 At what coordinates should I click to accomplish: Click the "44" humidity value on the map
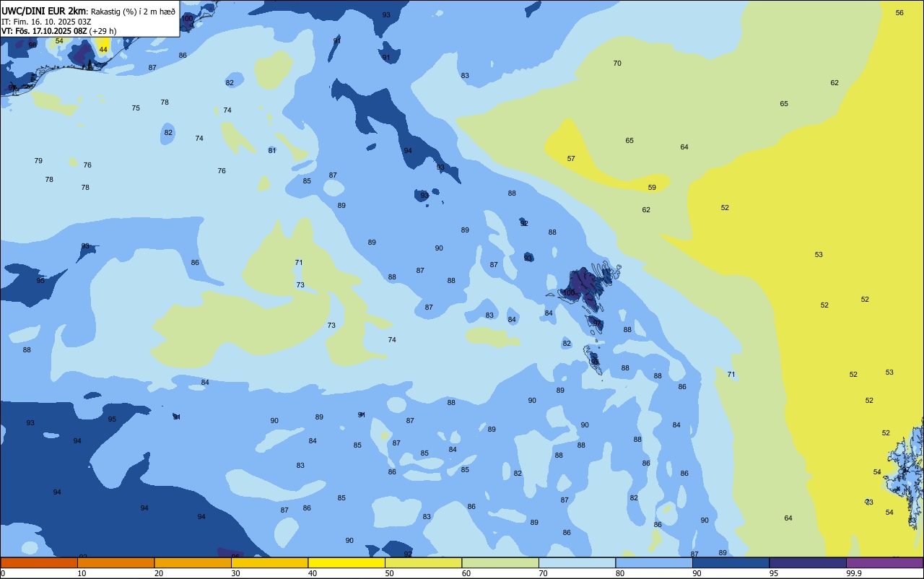point(103,49)
